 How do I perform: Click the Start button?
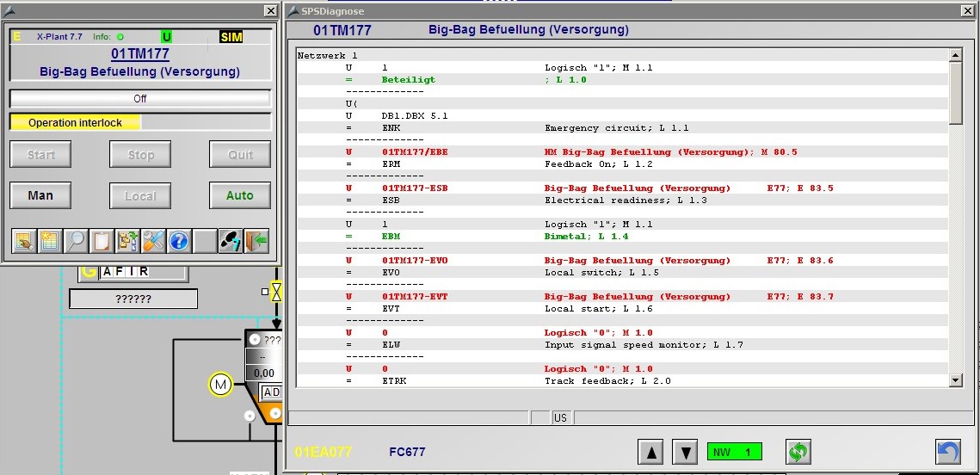click(40, 154)
